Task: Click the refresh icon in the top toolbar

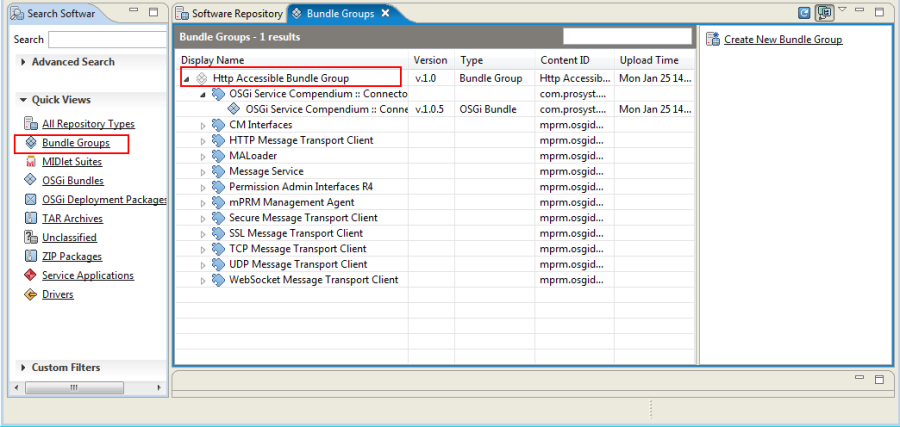Action: click(x=805, y=13)
